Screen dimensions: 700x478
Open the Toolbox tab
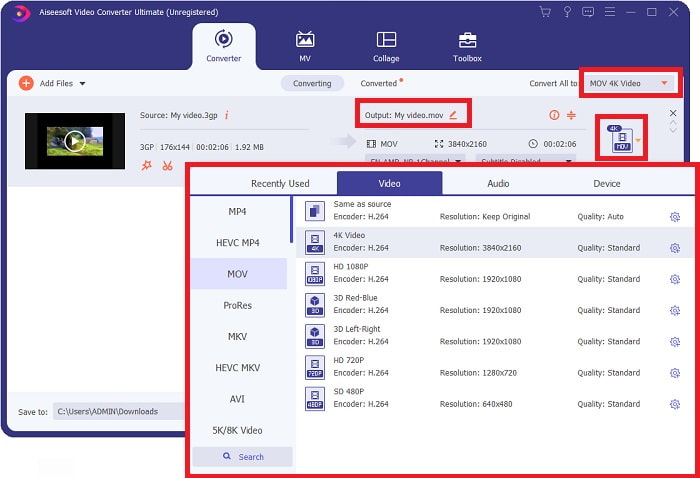coord(467,46)
